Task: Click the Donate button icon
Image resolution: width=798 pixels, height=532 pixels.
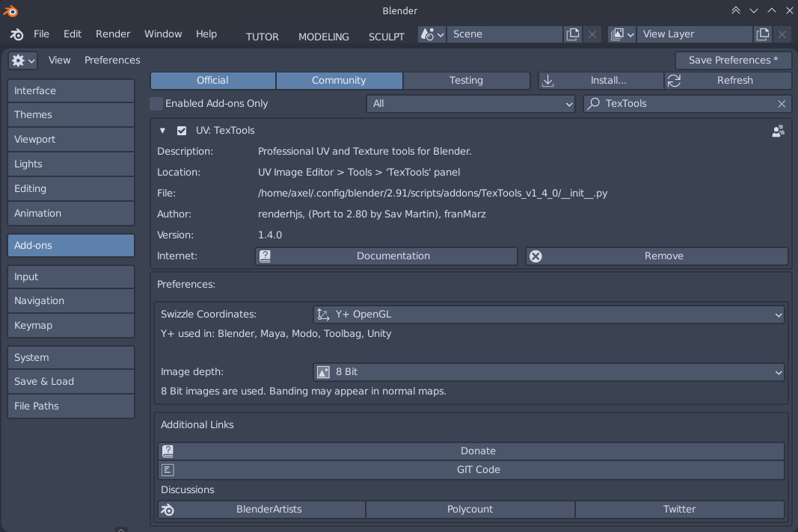Action: tap(168, 451)
